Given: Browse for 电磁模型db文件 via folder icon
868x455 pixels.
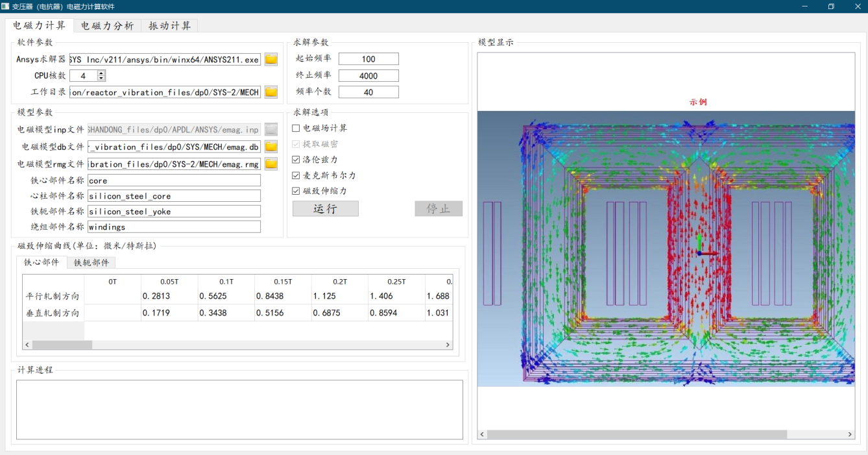Looking at the screenshot, I should pyautogui.click(x=271, y=147).
